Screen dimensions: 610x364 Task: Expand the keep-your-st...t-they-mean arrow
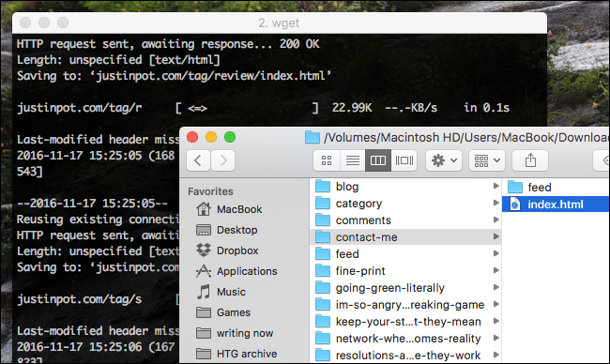point(496,321)
